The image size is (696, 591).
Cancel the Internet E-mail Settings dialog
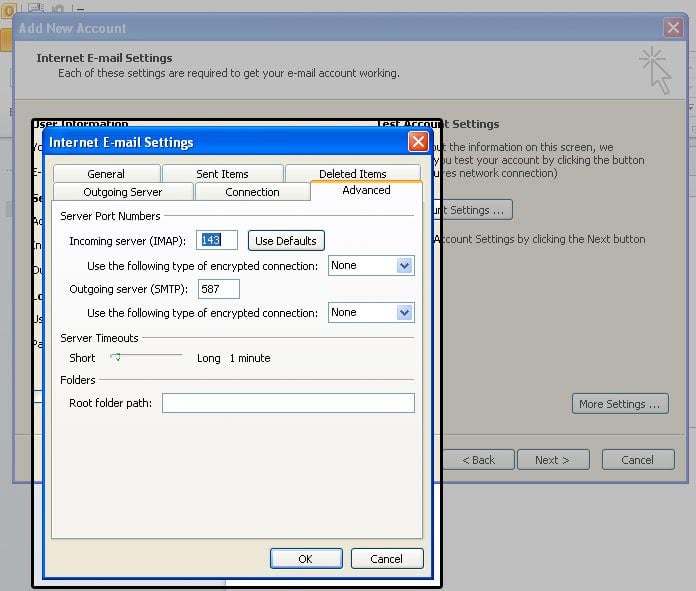coord(386,559)
